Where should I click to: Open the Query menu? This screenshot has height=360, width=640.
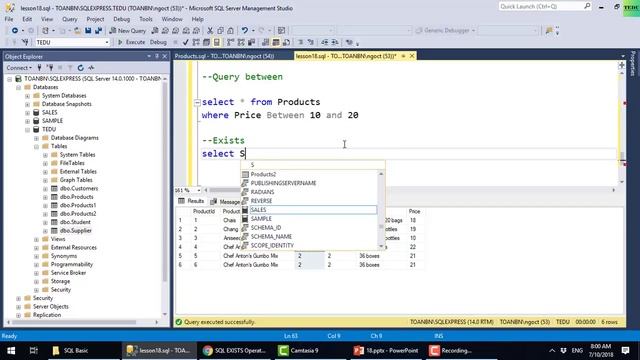coord(69,19)
